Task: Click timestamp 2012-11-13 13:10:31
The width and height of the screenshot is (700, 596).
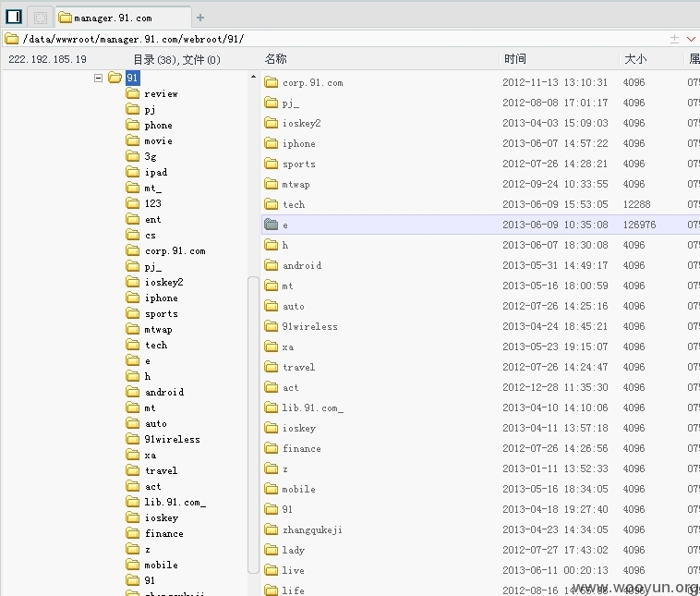Action: [555, 82]
